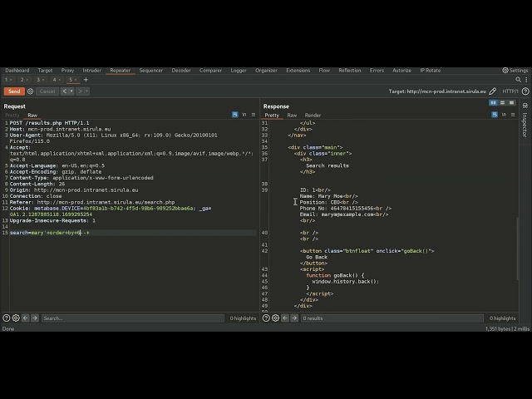532x399 pixels.
Task: Select side-by-side request/response layout
Action: pyautogui.click(x=493, y=103)
